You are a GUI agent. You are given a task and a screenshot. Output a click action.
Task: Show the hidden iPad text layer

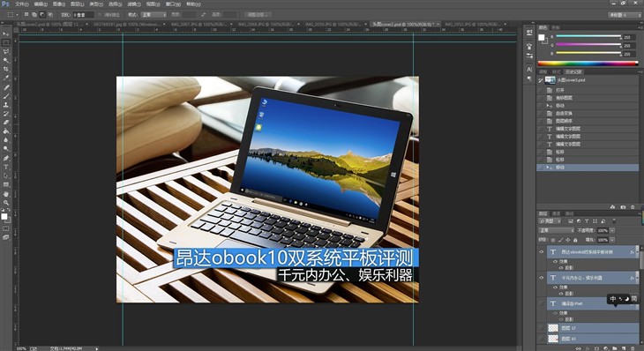point(542,303)
